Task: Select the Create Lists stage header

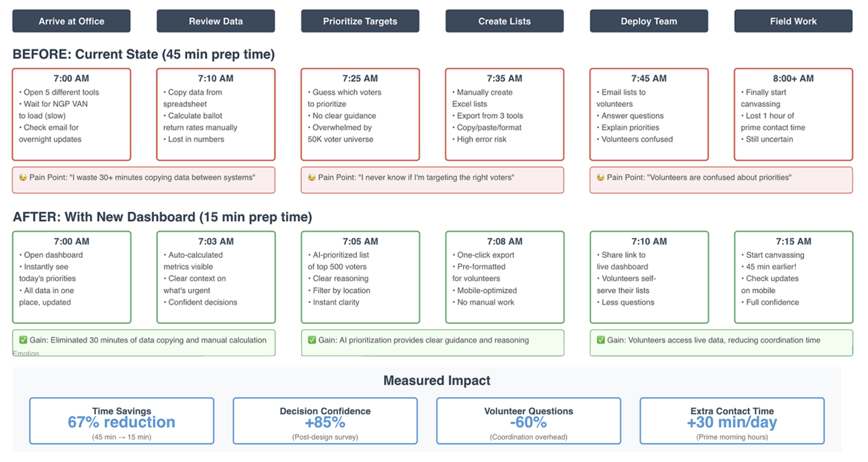Action: tap(505, 21)
